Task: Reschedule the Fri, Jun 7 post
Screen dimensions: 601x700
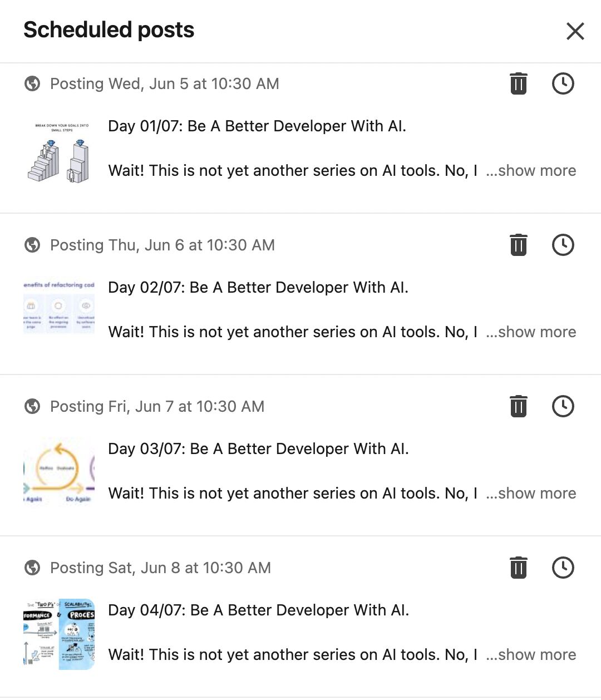Action: click(x=563, y=407)
